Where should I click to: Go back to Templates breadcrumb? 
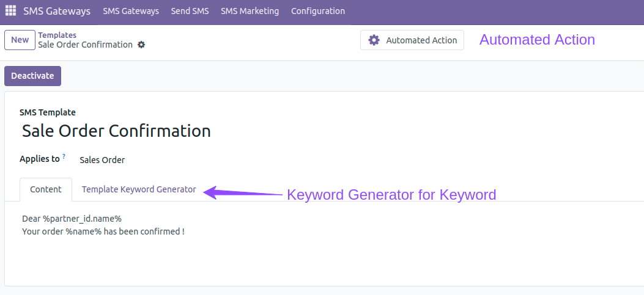tap(57, 35)
